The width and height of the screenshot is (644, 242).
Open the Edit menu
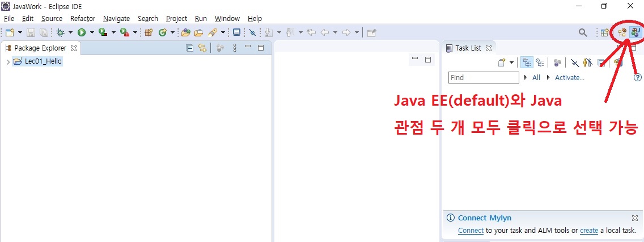28,19
